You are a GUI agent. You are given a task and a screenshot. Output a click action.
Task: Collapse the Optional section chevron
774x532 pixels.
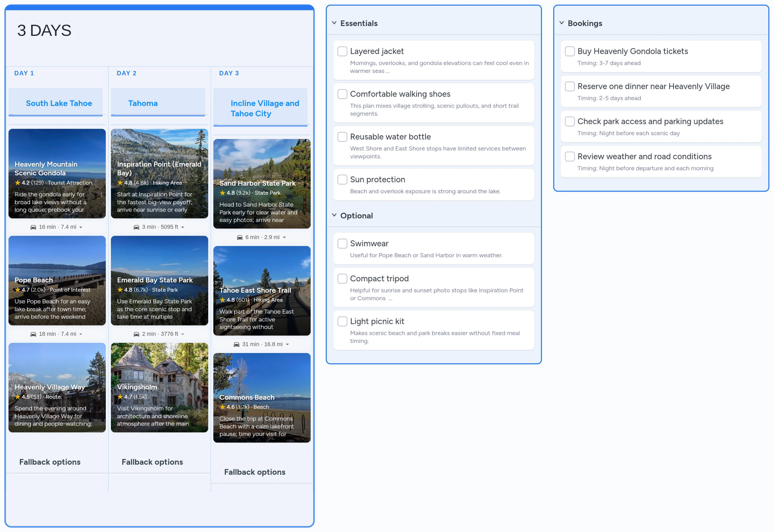coord(334,215)
